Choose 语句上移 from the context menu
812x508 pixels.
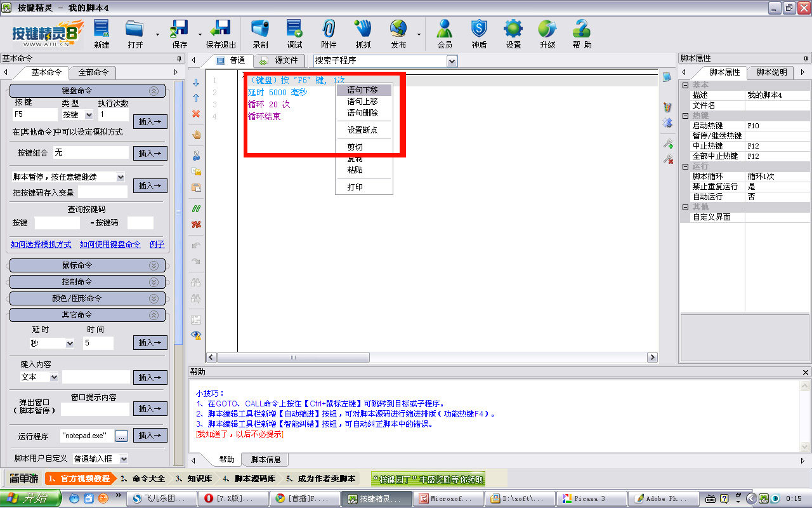[364, 102]
